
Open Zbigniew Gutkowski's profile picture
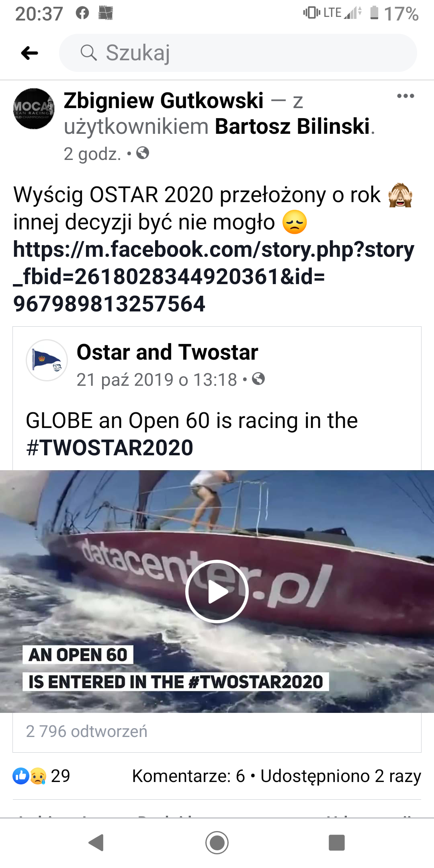tap(34, 108)
